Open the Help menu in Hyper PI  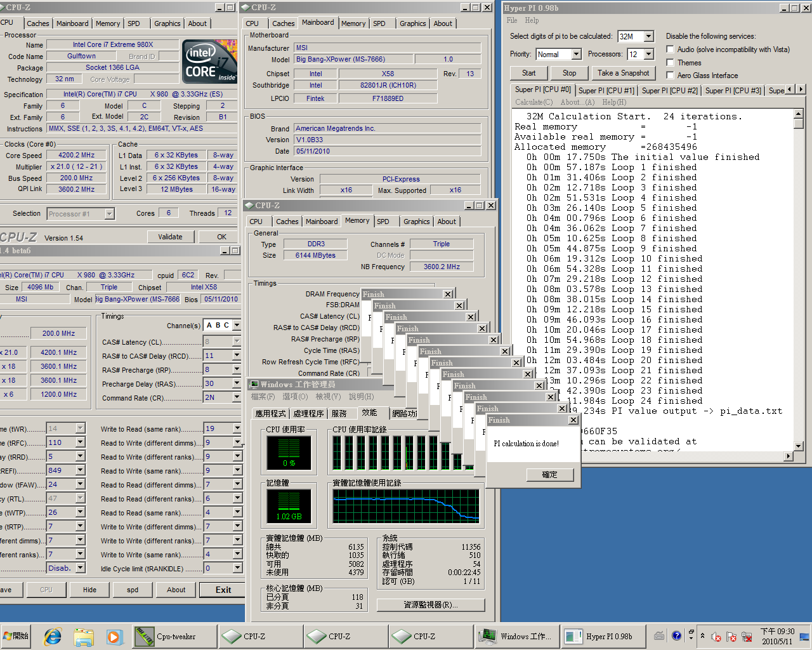click(532, 20)
